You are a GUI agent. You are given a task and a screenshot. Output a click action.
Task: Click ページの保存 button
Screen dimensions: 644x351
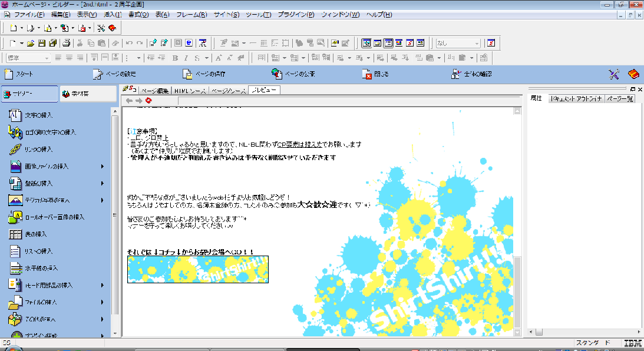pyautogui.click(x=204, y=74)
